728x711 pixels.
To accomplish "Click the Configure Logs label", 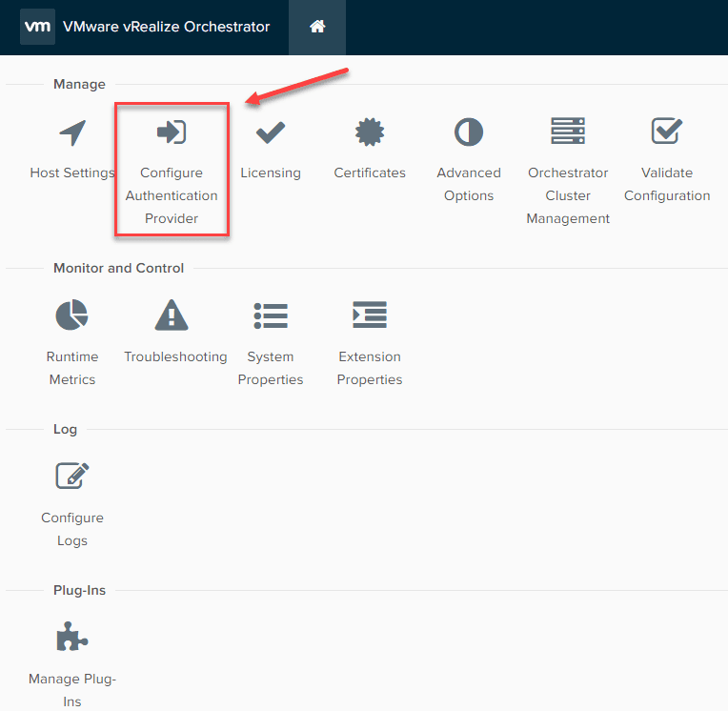I will pyautogui.click(x=72, y=529).
